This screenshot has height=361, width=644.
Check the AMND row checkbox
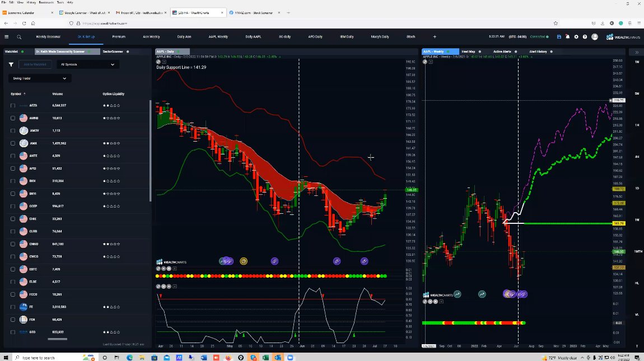(13, 118)
